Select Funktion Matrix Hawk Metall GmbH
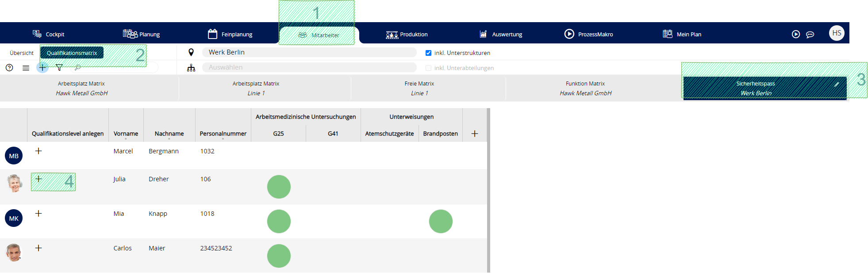Screen dimensions: 868x273 click(x=585, y=88)
